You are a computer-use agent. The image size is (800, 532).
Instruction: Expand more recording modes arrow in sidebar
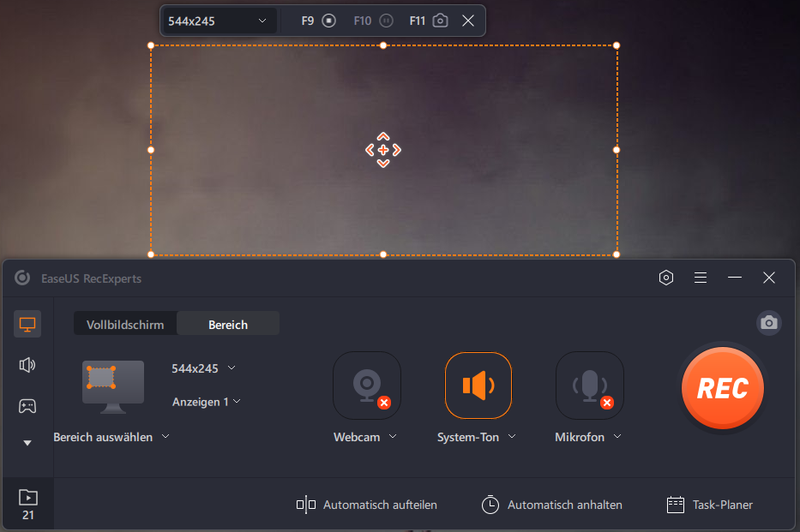[x=27, y=443]
